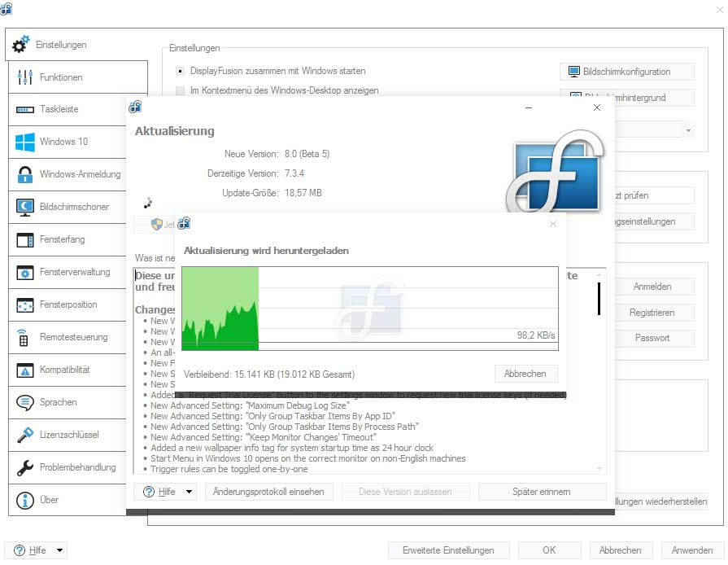The height and width of the screenshot is (565, 728).
Task: Click changelog scrollbar up arrow
Action: point(599,274)
